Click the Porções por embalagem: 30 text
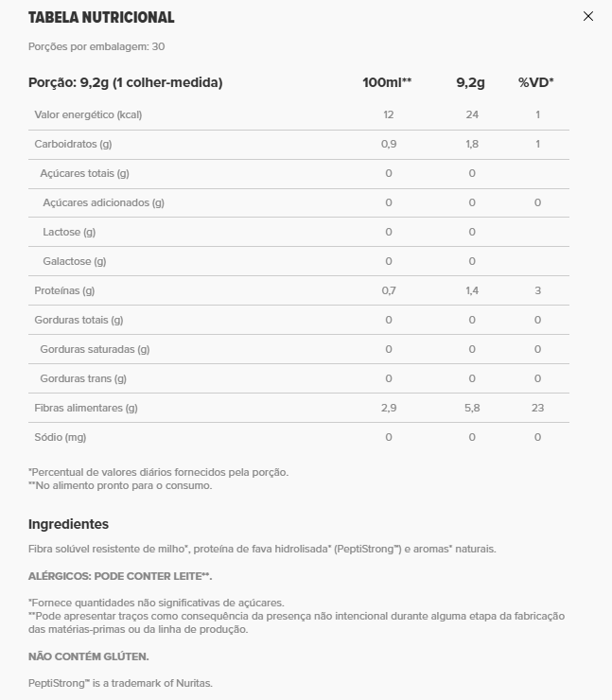612x700 pixels. point(96,47)
